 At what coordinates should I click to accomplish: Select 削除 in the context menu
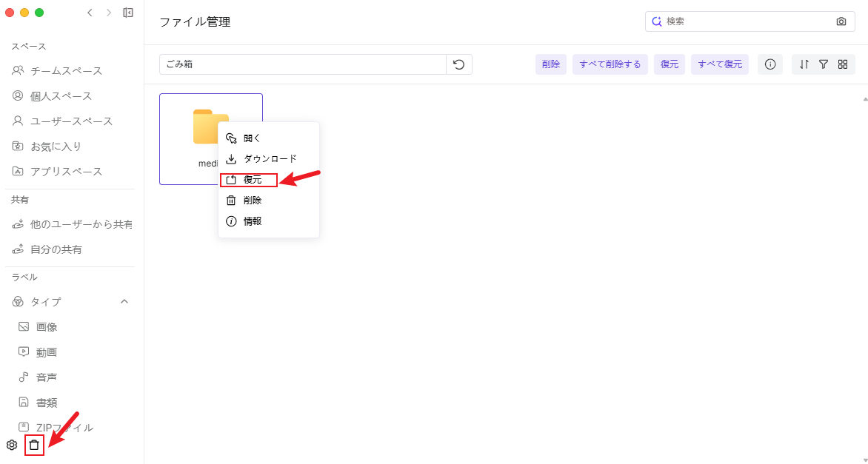point(252,201)
